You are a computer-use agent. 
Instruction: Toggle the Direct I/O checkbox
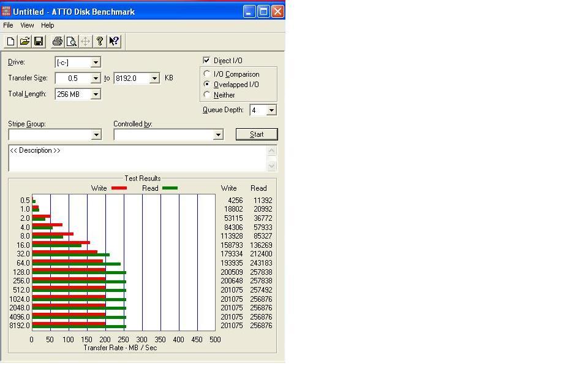[x=206, y=60]
